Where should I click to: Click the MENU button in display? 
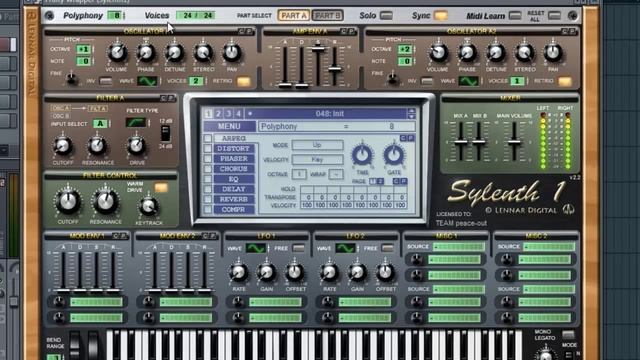click(x=229, y=127)
